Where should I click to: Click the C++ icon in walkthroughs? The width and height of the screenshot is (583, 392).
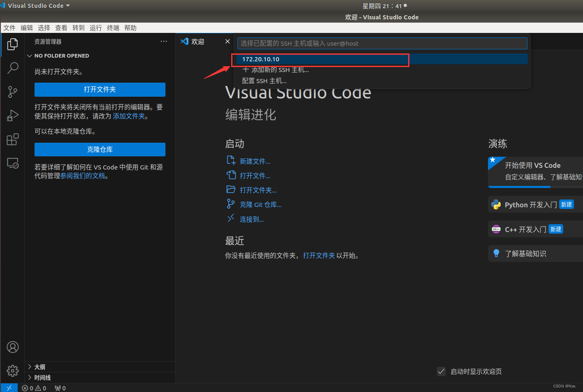[x=496, y=229]
